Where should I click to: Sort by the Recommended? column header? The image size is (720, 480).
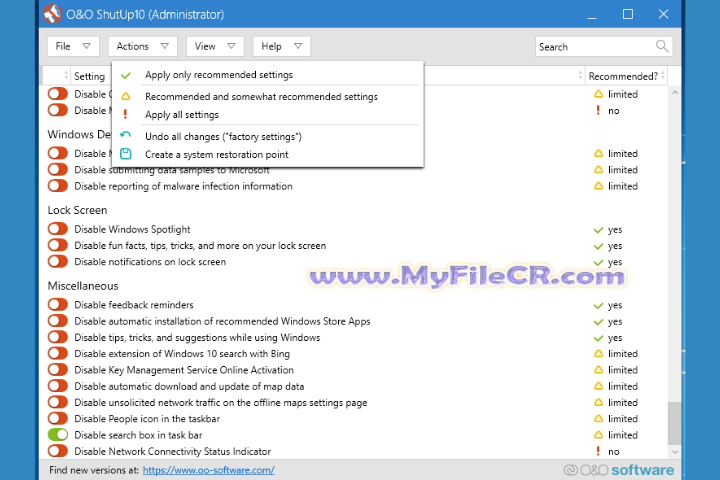(626, 76)
